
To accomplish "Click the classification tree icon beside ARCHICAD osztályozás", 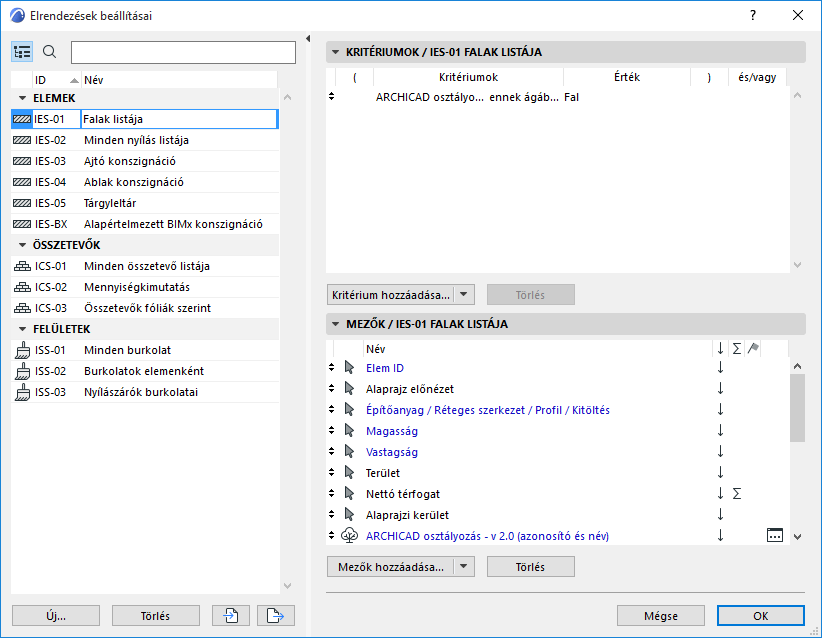I will [349, 535].
